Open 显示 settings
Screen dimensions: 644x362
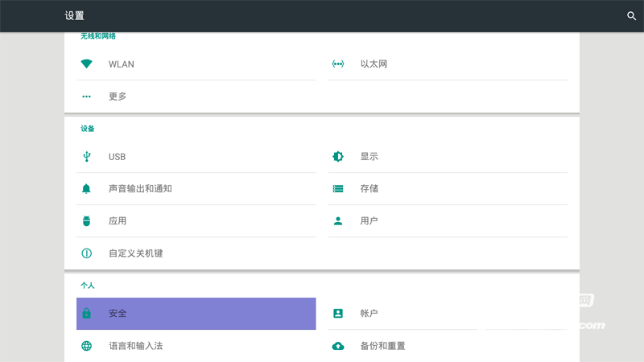448,156
